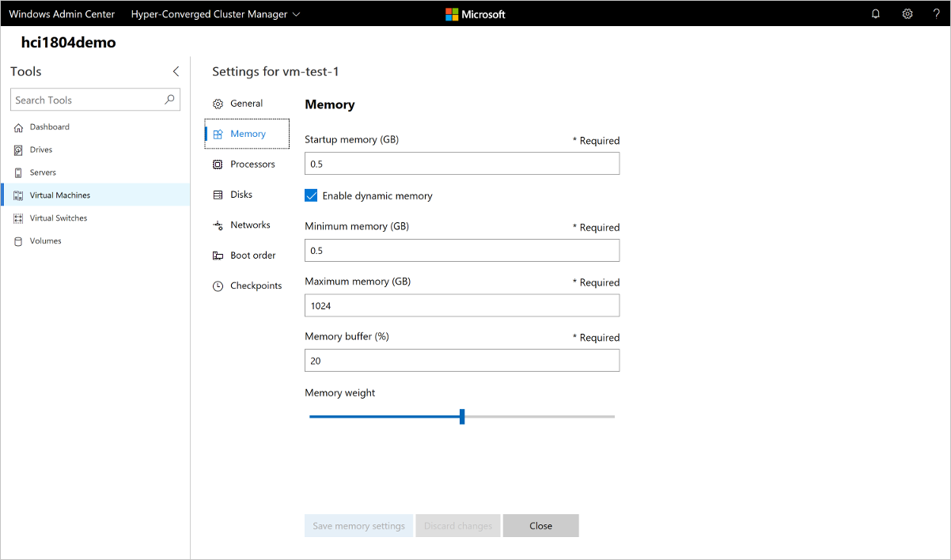Viewport: 951px width, 560px height.
Task: Collapse the Tools panel chevron
Action: [176, 71]
